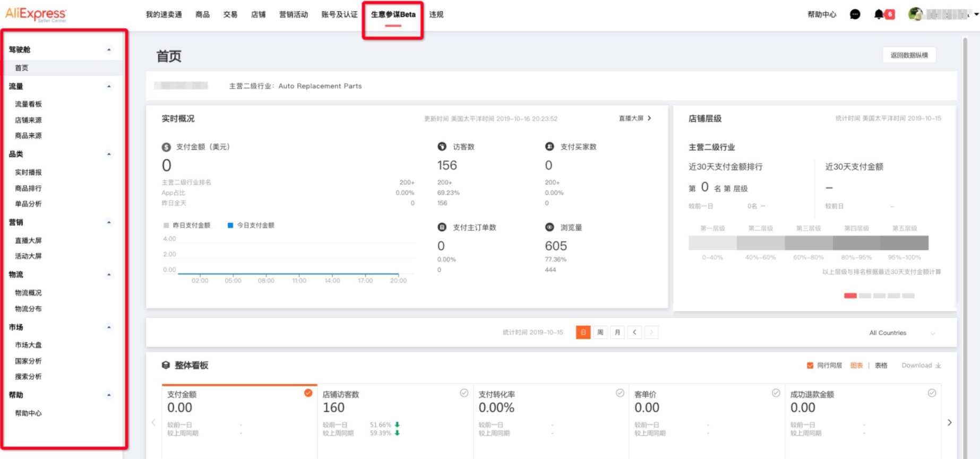Click the AliExpress Seller Center logo
This screenshot has height=459, width=980.
[x=36, y=14]
